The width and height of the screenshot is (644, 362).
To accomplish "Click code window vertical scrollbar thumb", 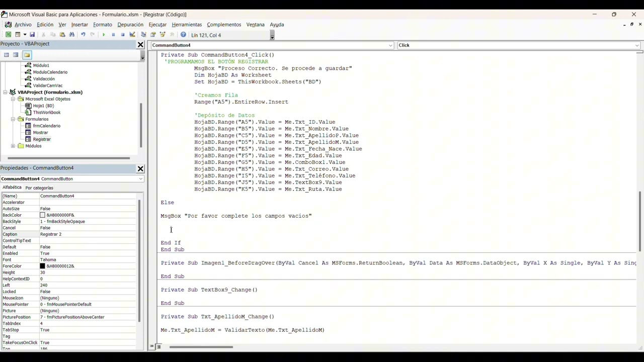I will [640, 221].
